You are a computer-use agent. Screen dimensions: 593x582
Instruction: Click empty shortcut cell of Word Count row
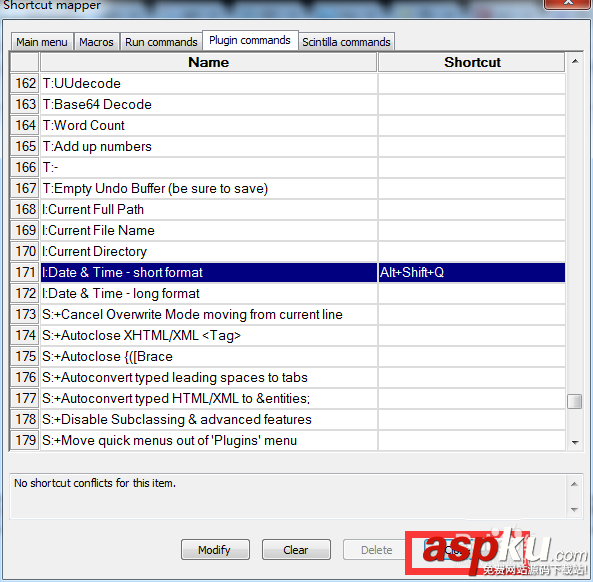tap(472, 126)
